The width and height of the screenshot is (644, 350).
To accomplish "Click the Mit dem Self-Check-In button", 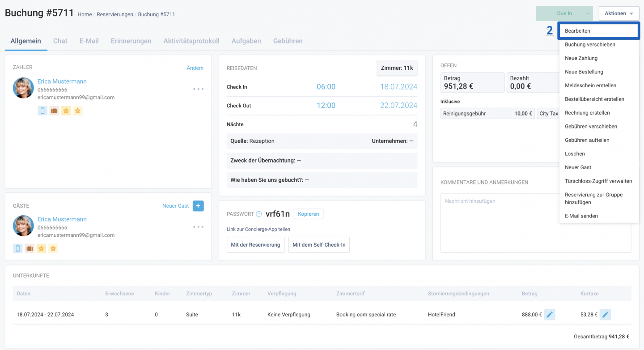I will click(x=319, y=245).
